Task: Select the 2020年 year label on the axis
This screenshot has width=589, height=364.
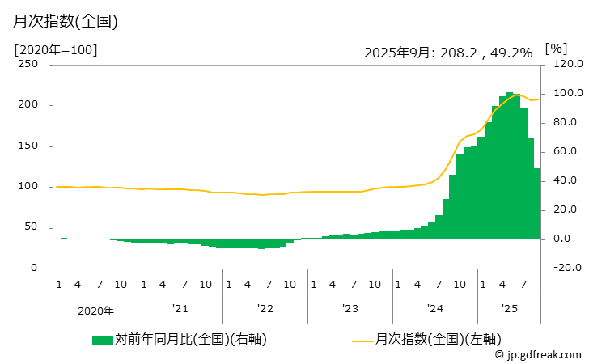Action: pos(95,309)
